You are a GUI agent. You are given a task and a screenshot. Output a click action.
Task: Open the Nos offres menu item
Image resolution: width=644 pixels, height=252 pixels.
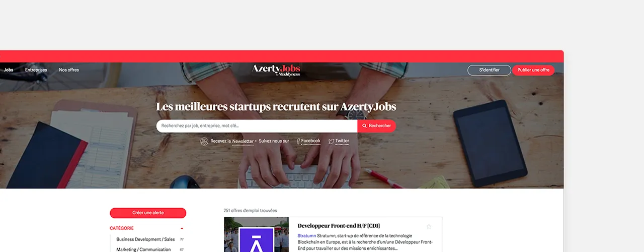pyautogui.click(x=69, y=70)
